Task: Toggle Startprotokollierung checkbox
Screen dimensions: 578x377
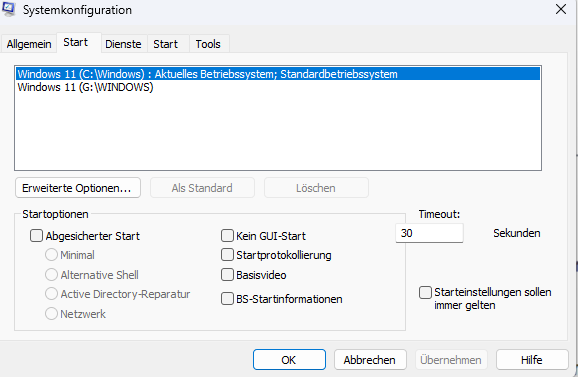Action: [227, 255]
